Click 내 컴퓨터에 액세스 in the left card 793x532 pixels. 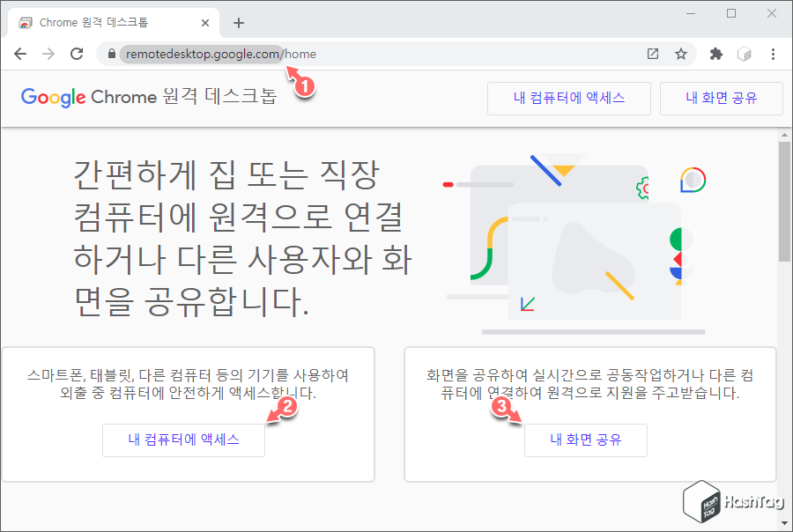(183, 440)
